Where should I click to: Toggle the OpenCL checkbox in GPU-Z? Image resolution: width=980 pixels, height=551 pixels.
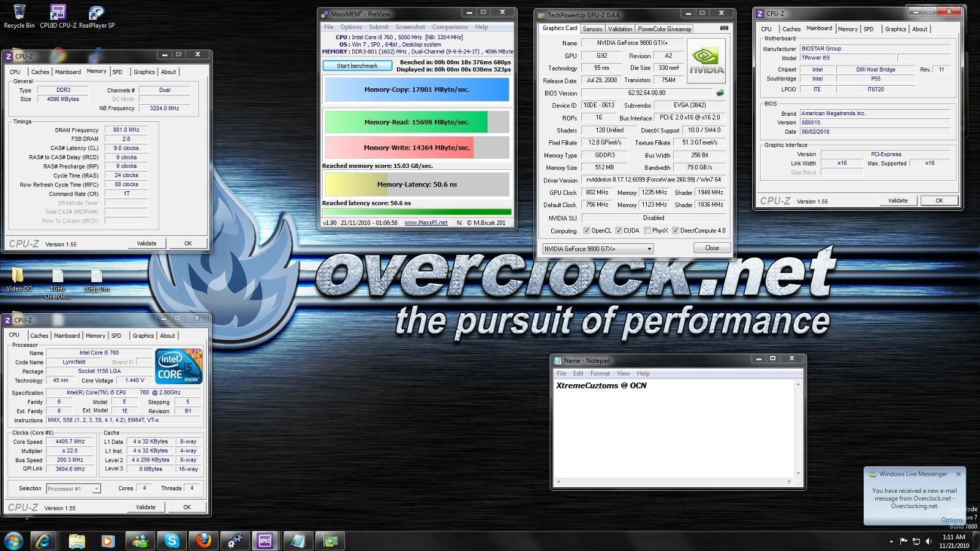pyautogui.click(x=586, y=230)
